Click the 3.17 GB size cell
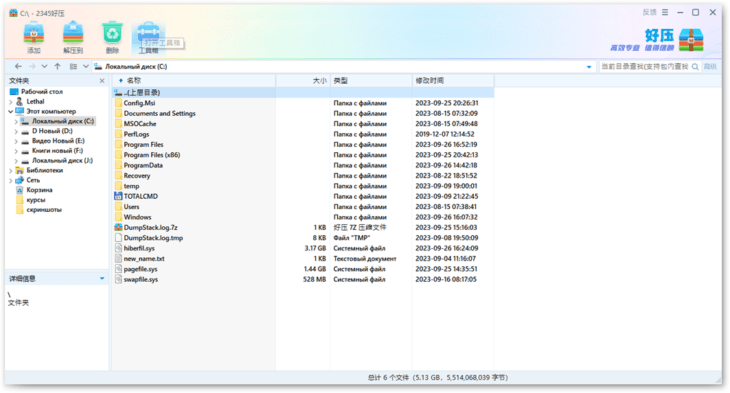 (315, 248)
